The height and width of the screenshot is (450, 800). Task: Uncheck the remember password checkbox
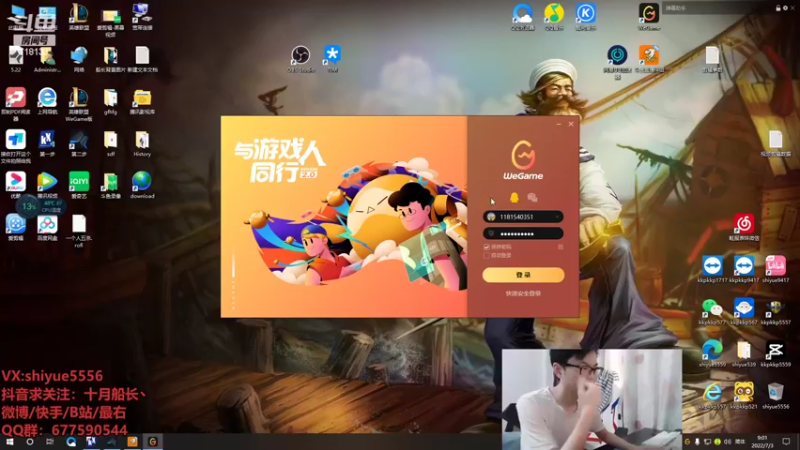486,247
